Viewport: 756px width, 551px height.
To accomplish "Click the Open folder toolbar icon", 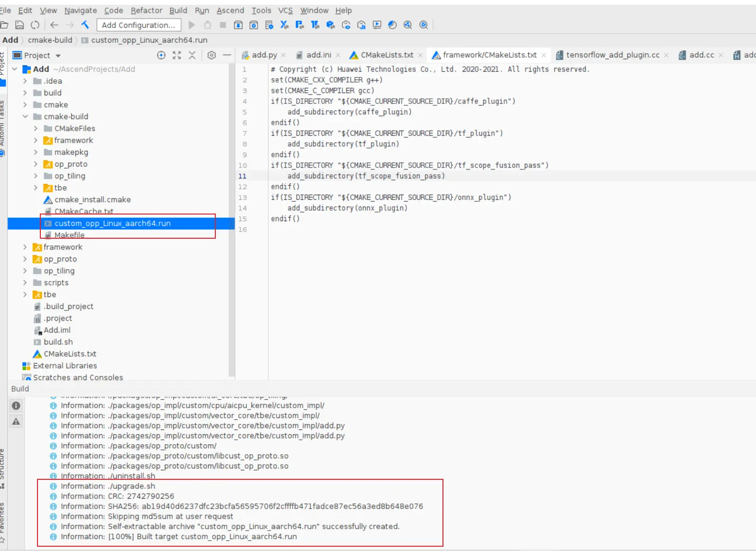I will click(x=4, y=25).
